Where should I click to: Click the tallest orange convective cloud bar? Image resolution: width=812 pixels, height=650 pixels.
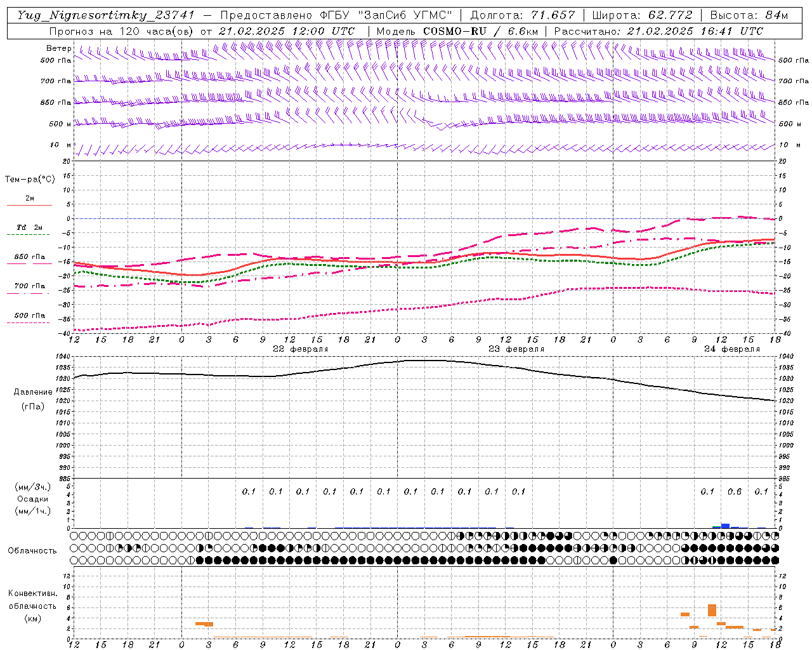point(712,610)
